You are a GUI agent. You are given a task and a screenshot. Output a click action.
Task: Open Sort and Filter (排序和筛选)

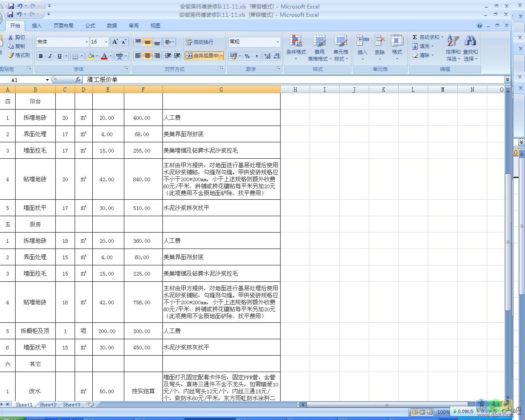pos(453,42)
